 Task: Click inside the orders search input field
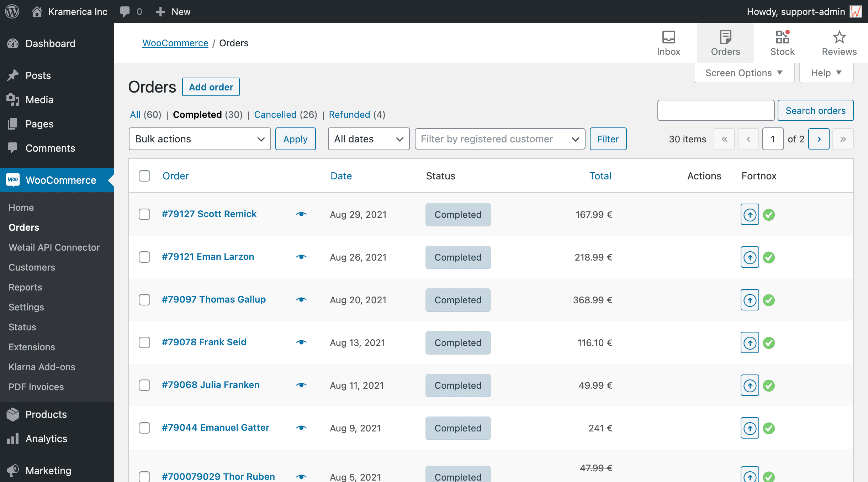(x=716, y=110)
